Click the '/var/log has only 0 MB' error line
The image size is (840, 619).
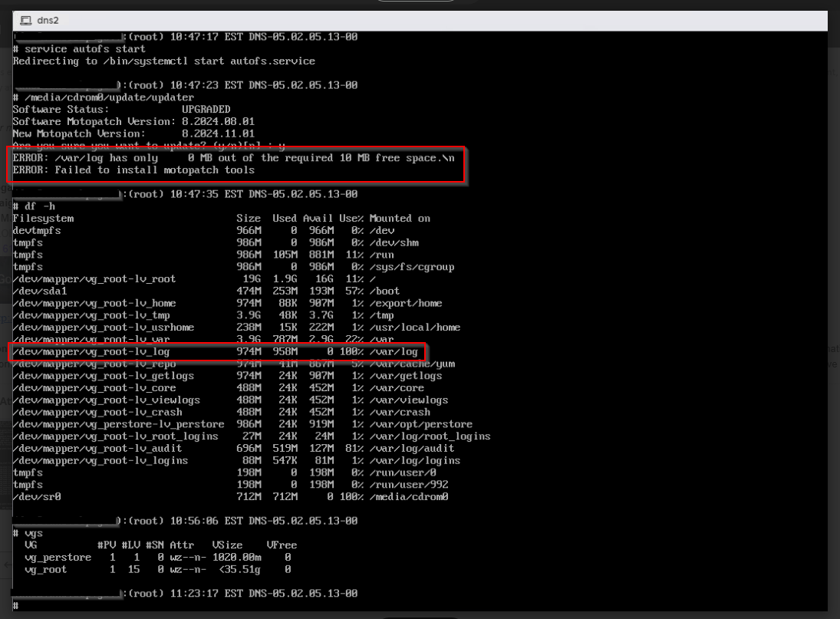(x=233, y=158)
